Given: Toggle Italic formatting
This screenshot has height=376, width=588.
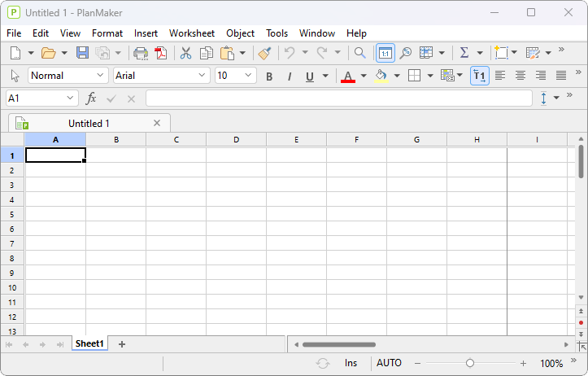Looking at the screenshot, I should (289, 77).
